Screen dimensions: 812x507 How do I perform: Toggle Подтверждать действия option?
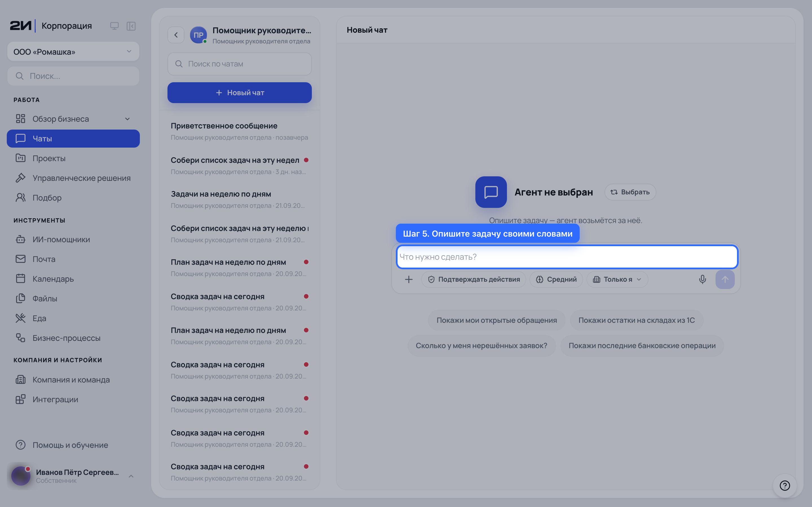point(474,279)
